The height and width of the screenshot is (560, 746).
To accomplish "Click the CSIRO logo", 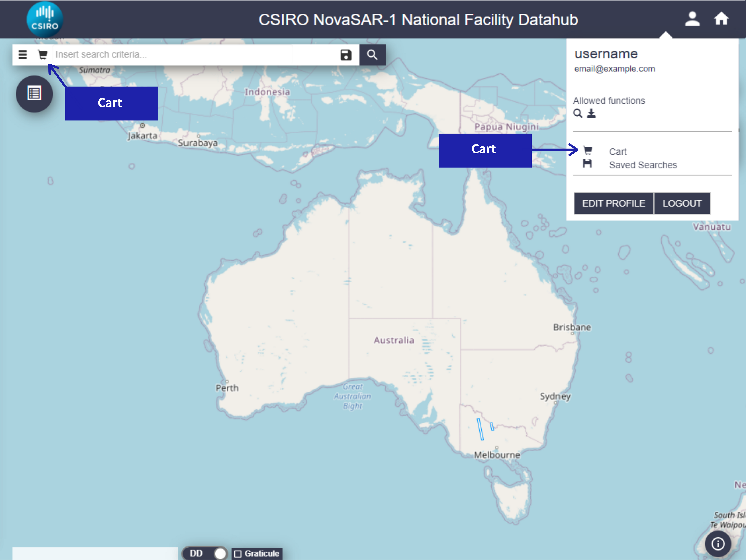I will [45, 19].
